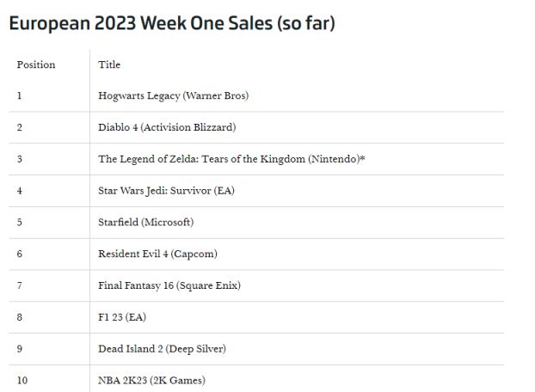Click the Title column header

click(109, 64)
